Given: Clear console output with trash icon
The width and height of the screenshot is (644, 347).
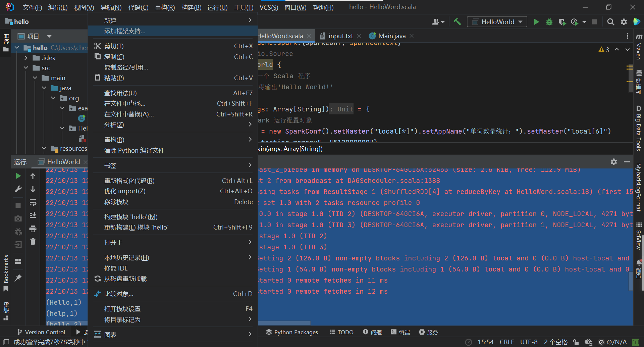Looking at the screenshot, I should (x=33, y=242).
